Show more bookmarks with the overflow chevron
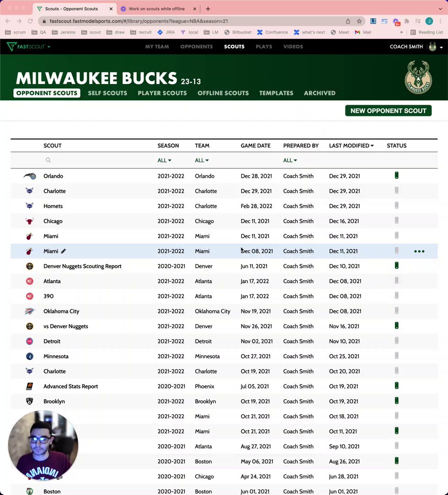The width and height of the screenshot is (448, 495). [401, 32]
